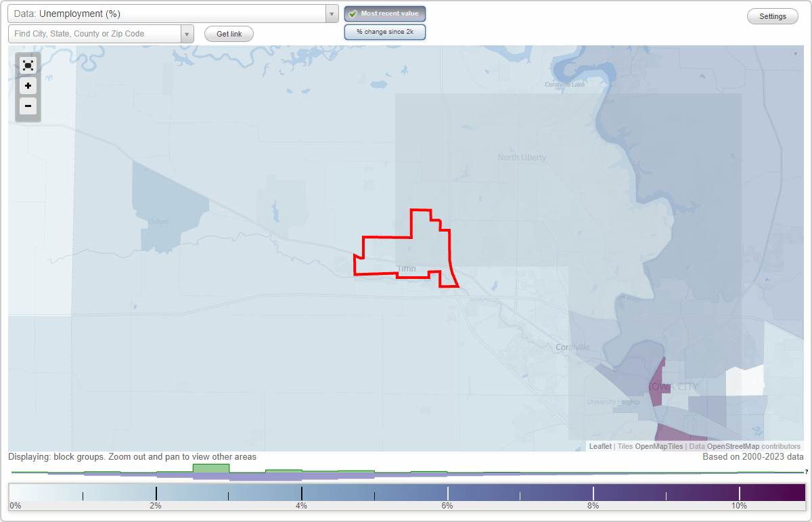This screenshot has width=812, height=522.
Task: Click the Oxford map label
Action: point(158,221)
